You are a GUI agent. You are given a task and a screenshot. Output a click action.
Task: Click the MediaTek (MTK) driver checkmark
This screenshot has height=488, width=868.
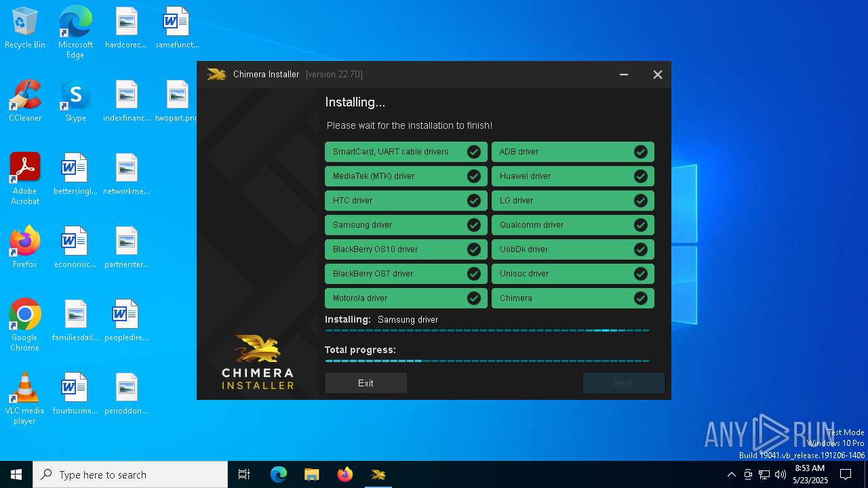[x=474, y=176]
